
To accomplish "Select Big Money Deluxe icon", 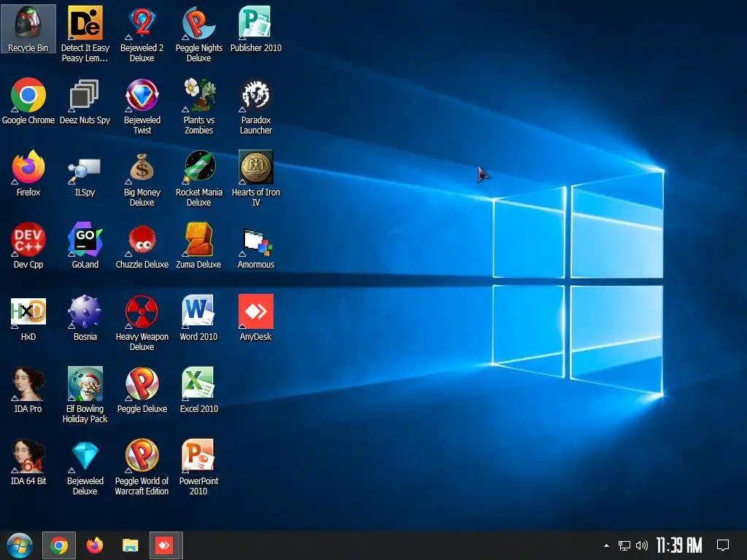I will [142, 178].
